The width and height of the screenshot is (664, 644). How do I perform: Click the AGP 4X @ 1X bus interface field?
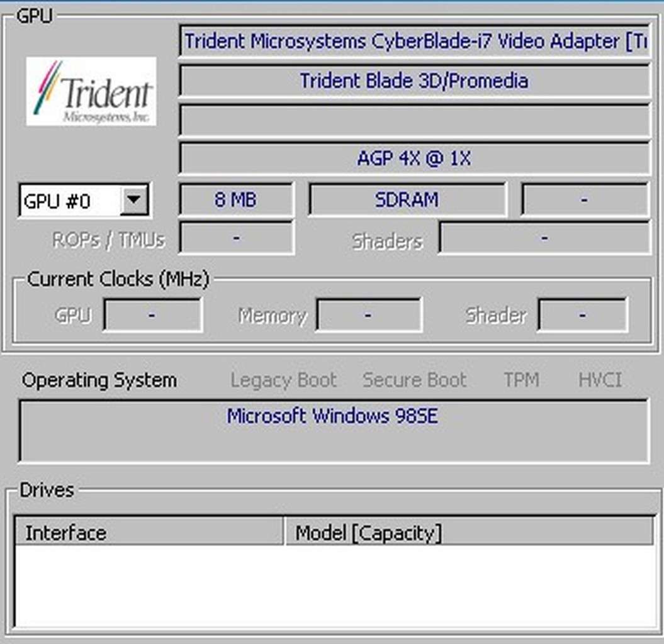[x=414, y=158]
